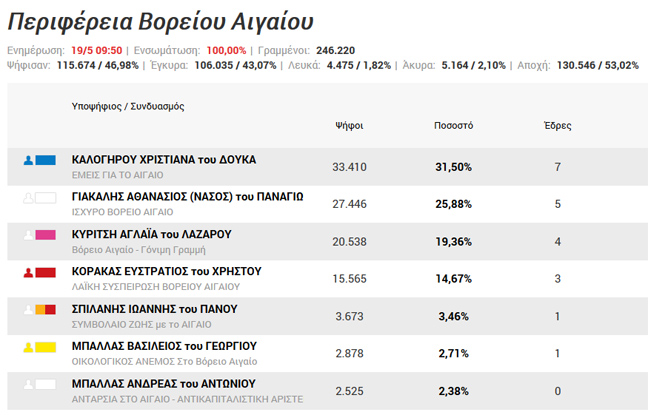This screenshot has height=415, width=648.
Task: Click the person icon beside ΣΠΙΛΑΝΗΣ ΙΩΑΝΝΗΣ
Action: pos(29,310)
